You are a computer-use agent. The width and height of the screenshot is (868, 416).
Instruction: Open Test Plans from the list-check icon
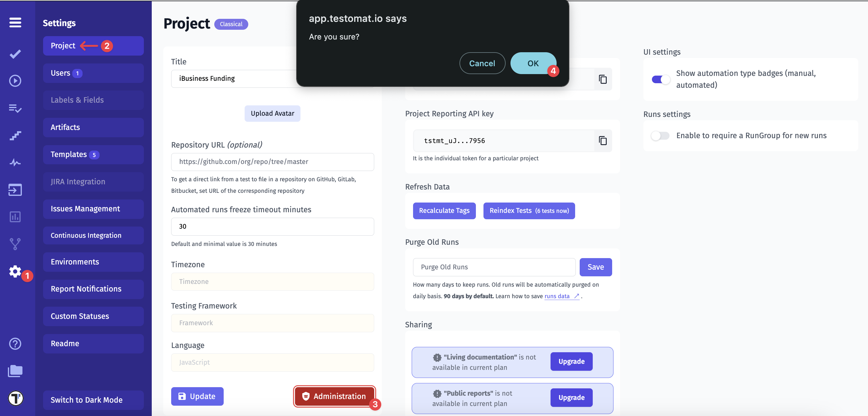click(15, 108)
